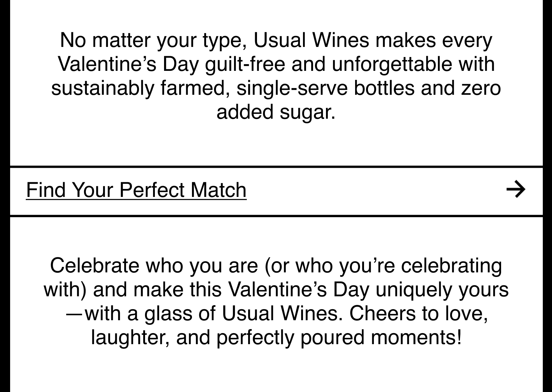The width and height of the screenshot is (552, 392).
Task: Click the words "uniquely yours"
Action: (x=442, y=289)
